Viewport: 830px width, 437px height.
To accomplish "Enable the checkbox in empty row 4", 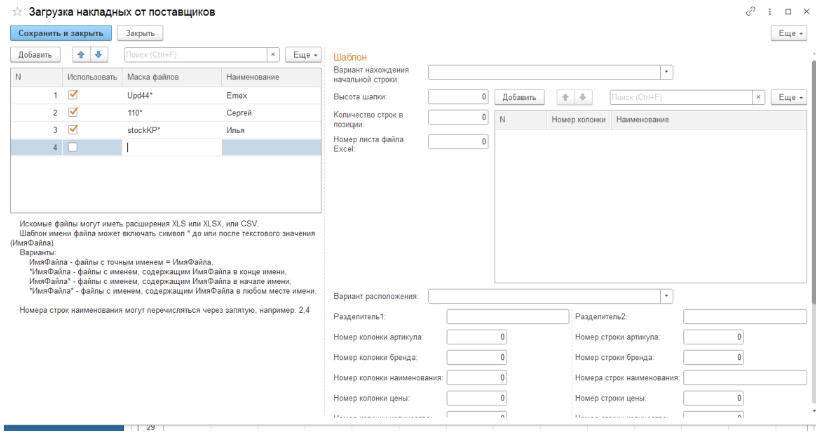I will pos(72,148).
